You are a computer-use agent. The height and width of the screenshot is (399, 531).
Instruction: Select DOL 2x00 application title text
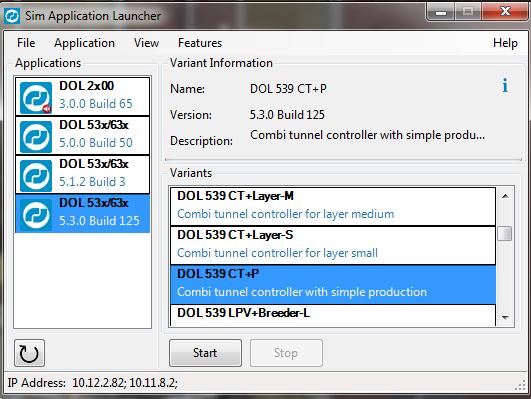[87, 86]
